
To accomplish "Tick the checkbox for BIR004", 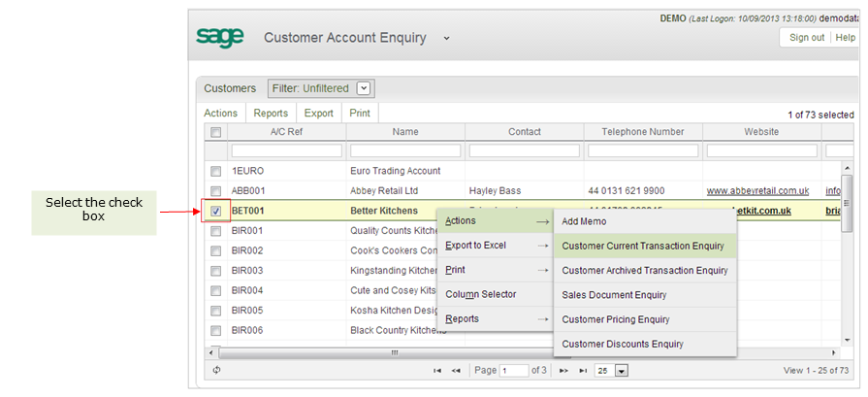I will coord(216,290).
